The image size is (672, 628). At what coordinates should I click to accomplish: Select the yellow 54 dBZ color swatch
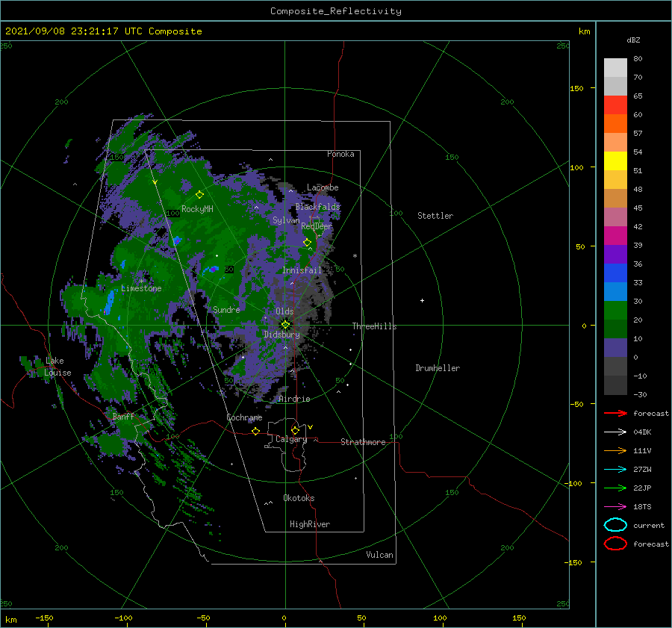[x=615, y=161]
